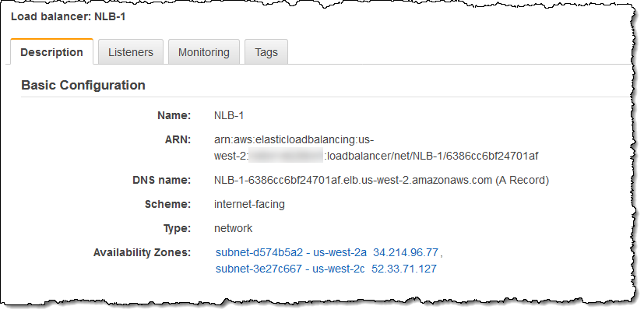Click the NLB-1 name value
Viewport: 644px width, 313px height.
228,115
